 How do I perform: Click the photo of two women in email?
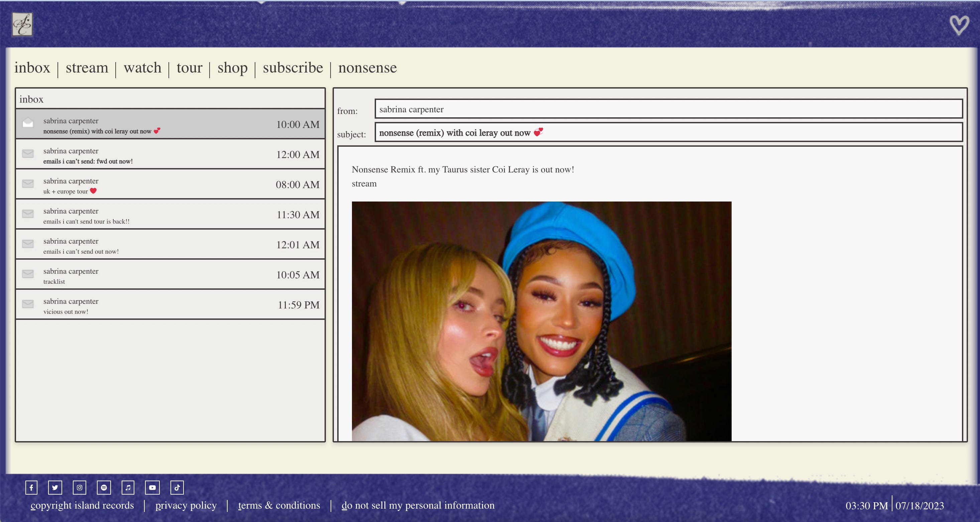[541, 321]
